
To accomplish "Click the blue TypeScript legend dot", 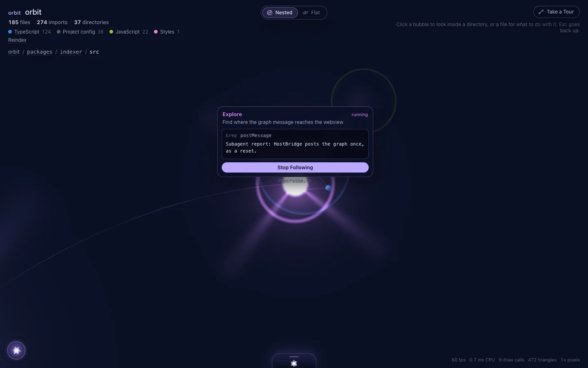I will [x=10, y=32].
